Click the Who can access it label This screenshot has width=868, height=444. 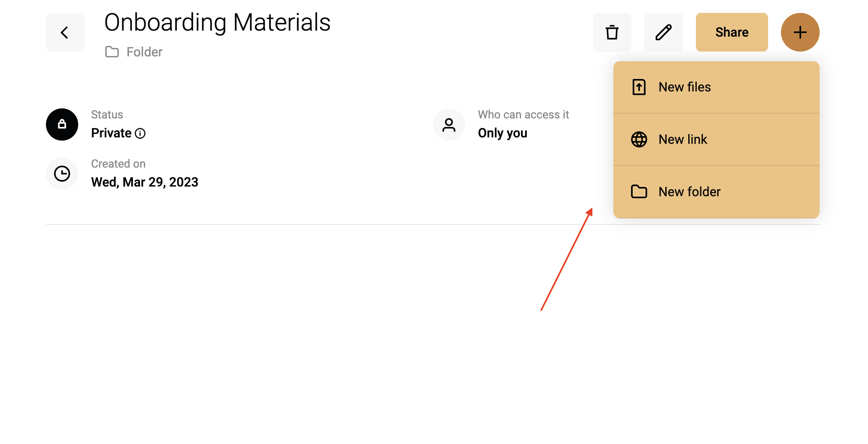pyautogui.click(x=523, y=115)
